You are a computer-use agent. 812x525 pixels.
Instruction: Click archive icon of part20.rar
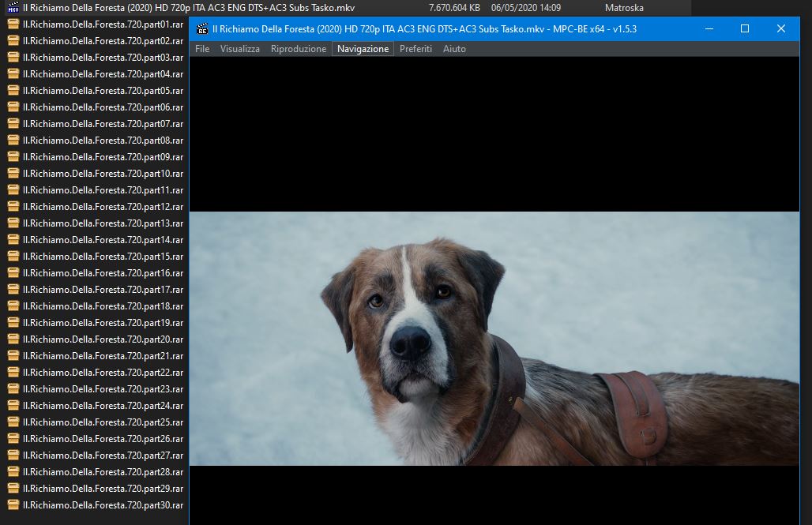13,339
